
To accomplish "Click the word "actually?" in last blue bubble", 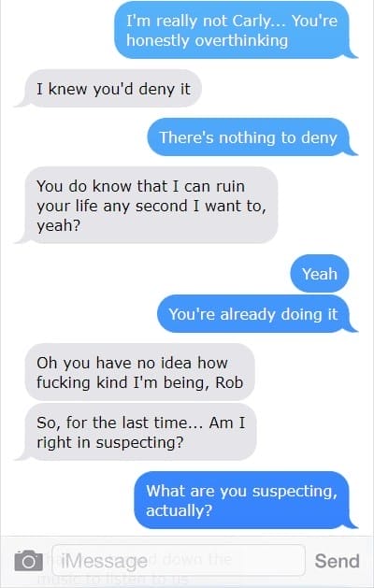I will 179,510.
